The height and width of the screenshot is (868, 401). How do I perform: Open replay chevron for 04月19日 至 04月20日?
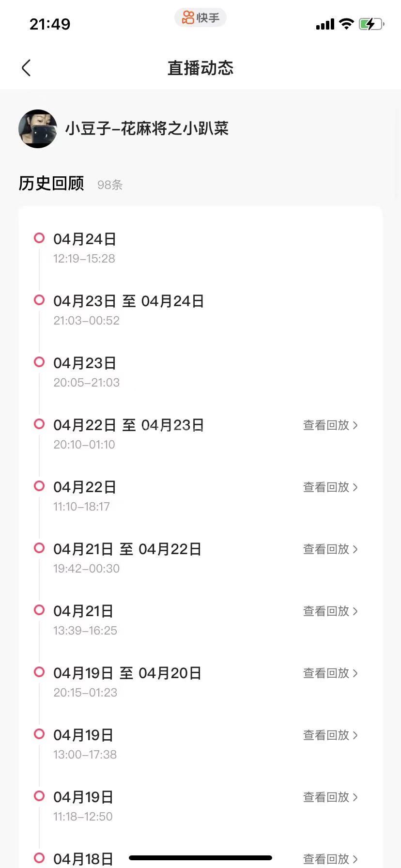coord(355,673)
